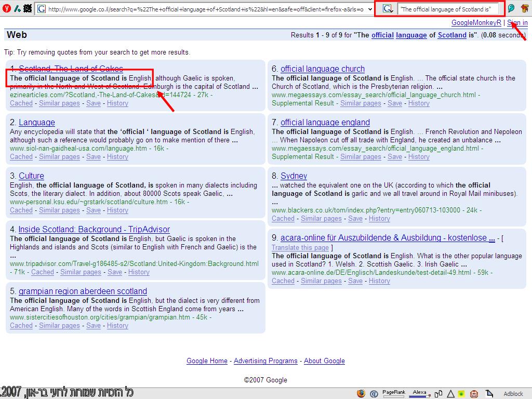Open Similar pages for official language church

[x=361, y=103]
